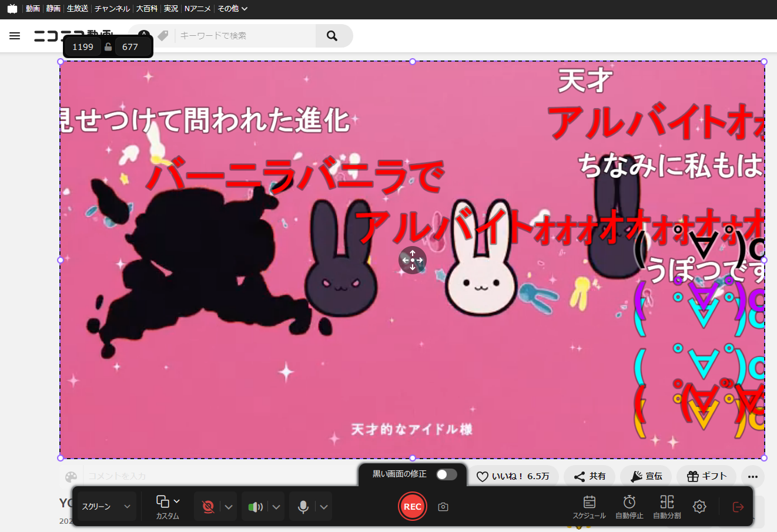Click the red REC record button
Image resolution: width=777 pixels, height=532 pixels.
pyautogui.click(x=412, y=506)
